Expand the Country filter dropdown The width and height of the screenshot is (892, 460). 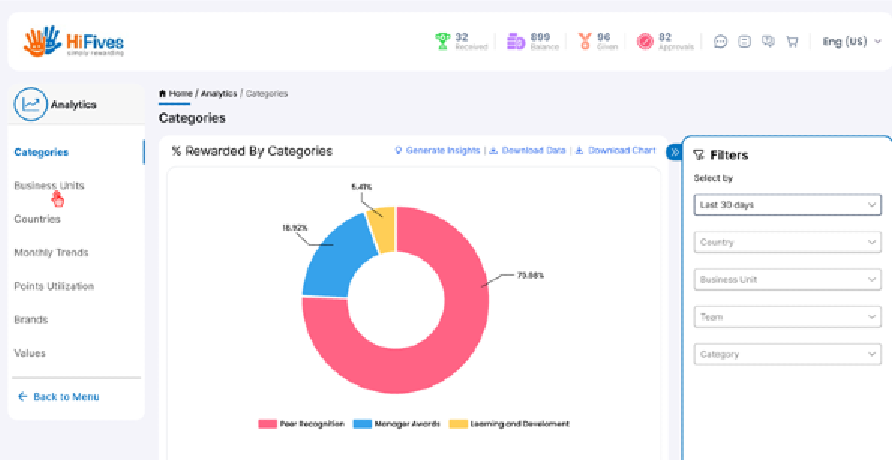coord(787,242)
